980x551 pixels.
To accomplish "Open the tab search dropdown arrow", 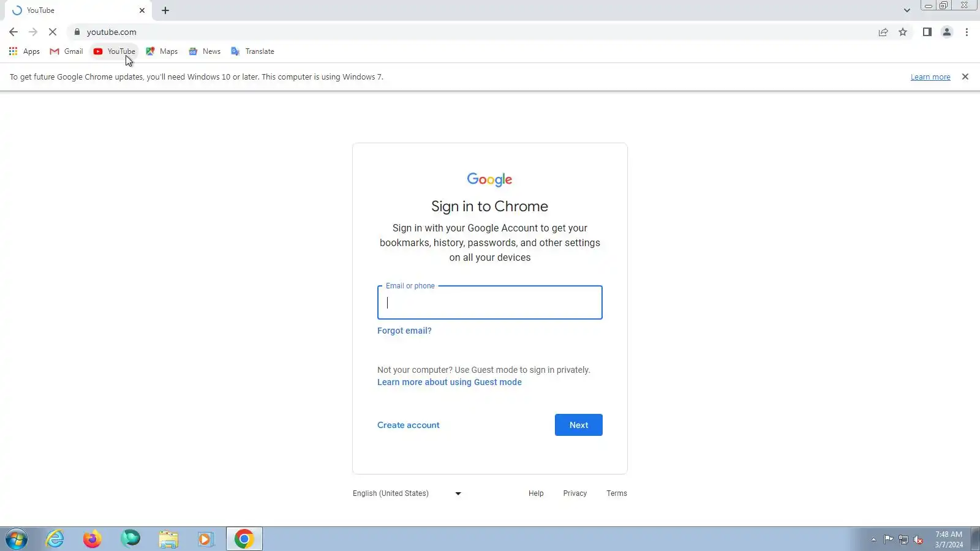I will point(907,10).
